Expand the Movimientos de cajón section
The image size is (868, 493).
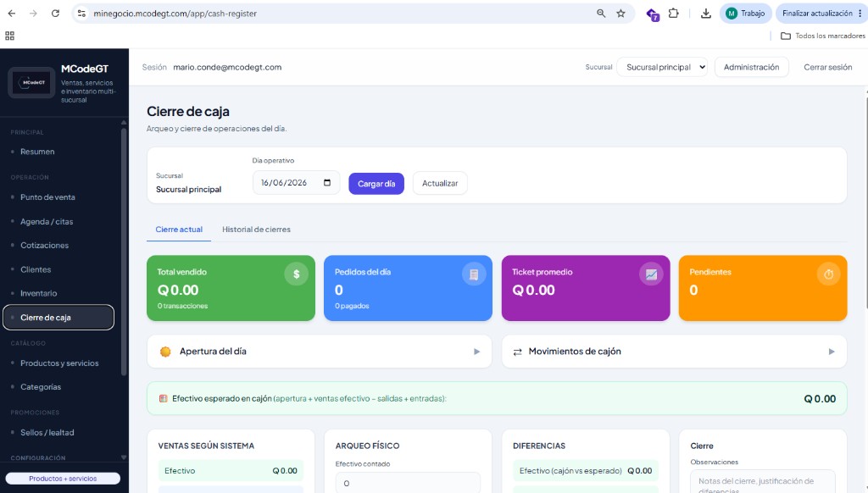coord(674,352)
